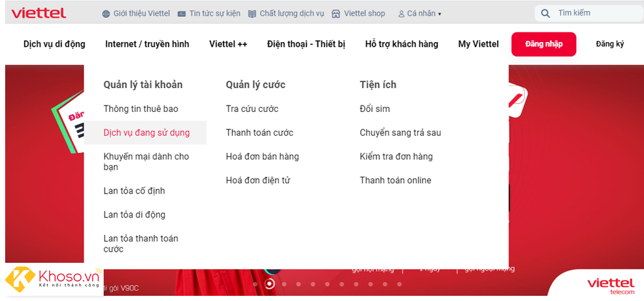644x301 pixels.
Task: Open Chất lượng dịch vụ link
Action: pyautogui.click(x=292, y=14)
